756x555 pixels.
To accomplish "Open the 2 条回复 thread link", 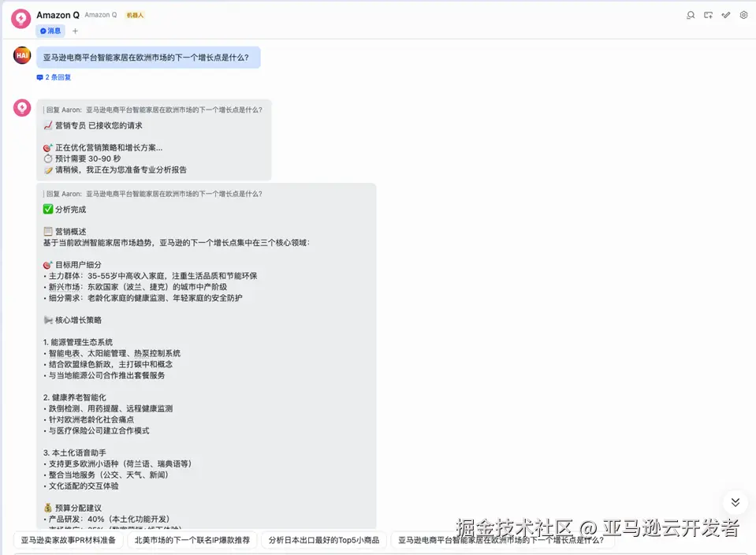I will (x=54, y=77).
